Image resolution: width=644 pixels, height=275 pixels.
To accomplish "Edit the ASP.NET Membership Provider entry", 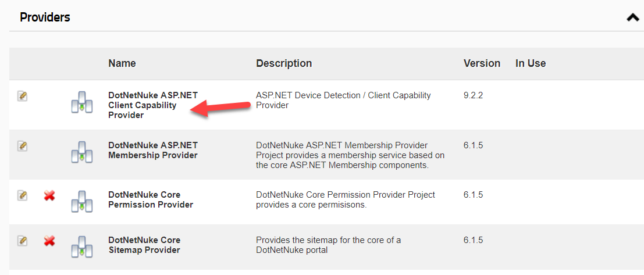I will click(x=22, y=146).
